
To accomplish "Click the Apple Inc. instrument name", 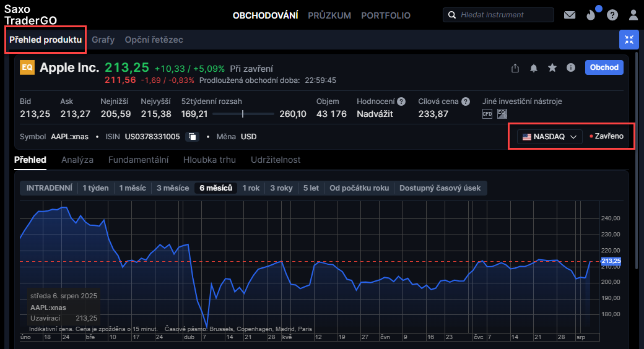I will 69,67.
